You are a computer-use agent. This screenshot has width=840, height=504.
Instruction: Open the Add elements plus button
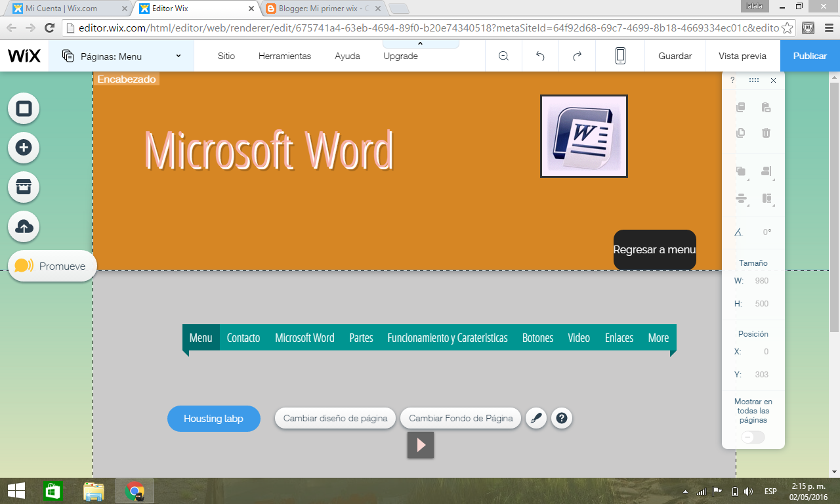(x=24, y=148)
